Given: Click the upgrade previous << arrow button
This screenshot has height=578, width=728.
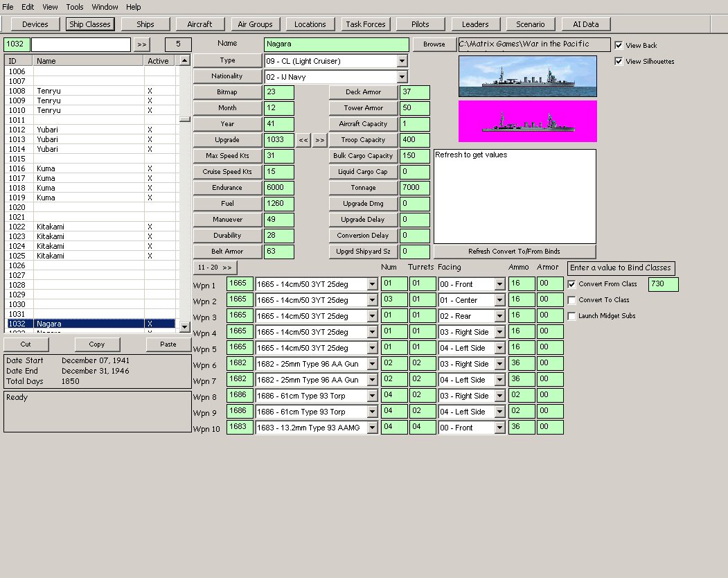Looking at the screenshot, I should [303, 140].
